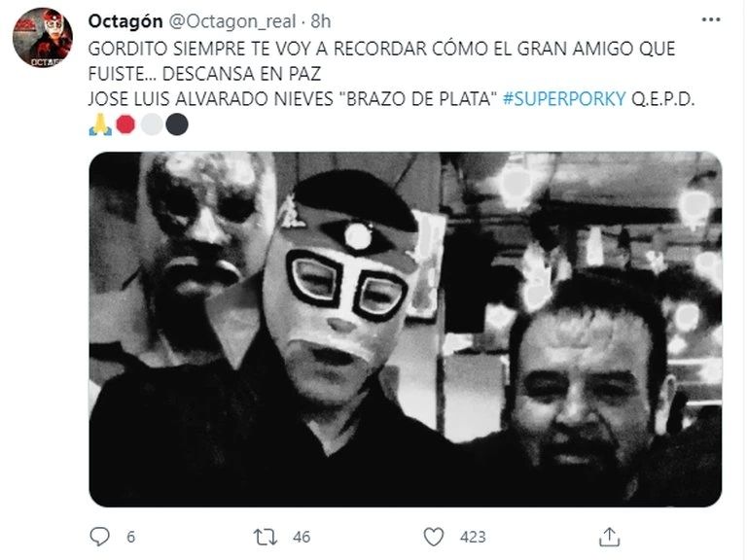The height and width of the screenshot is (560, 747).
Task: Like the tweet with the heart icon
Action: pyautogui.click(x=434, y=537)
